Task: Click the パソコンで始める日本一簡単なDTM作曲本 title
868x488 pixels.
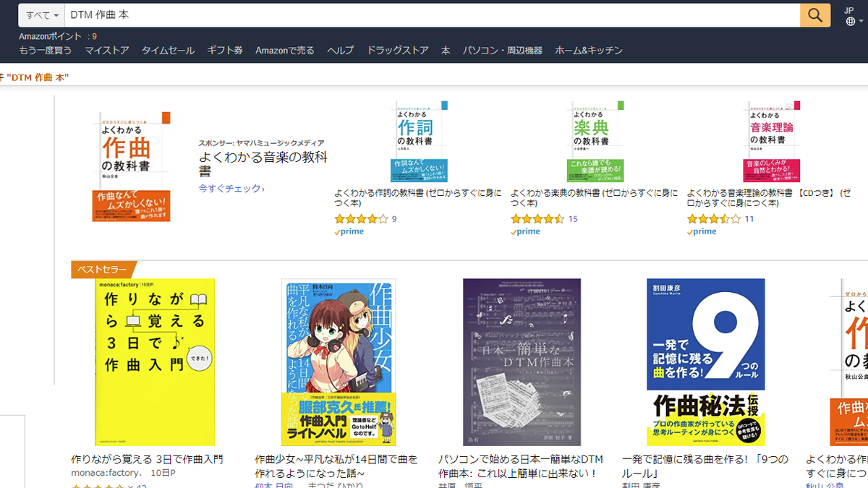Action: 521,466
